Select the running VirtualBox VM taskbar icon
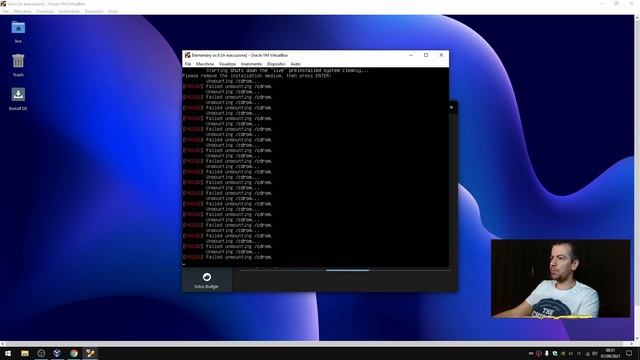 (x=90, y=353)
